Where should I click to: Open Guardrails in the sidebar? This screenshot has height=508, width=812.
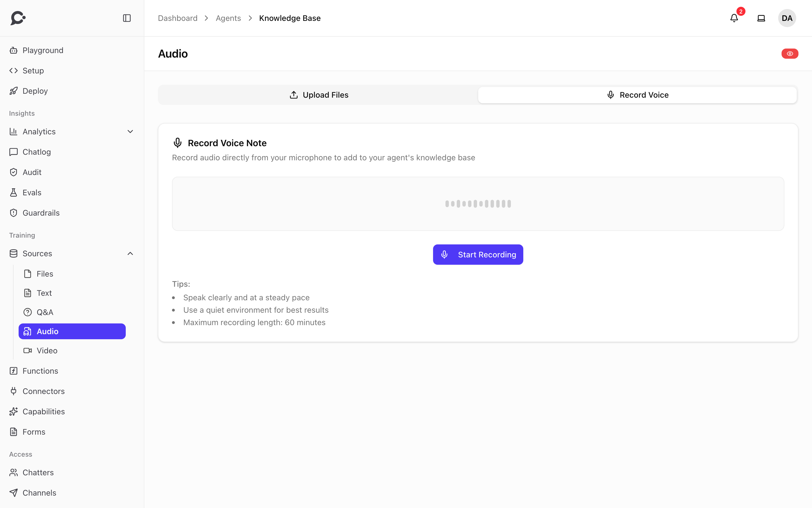tap(72, 213)
